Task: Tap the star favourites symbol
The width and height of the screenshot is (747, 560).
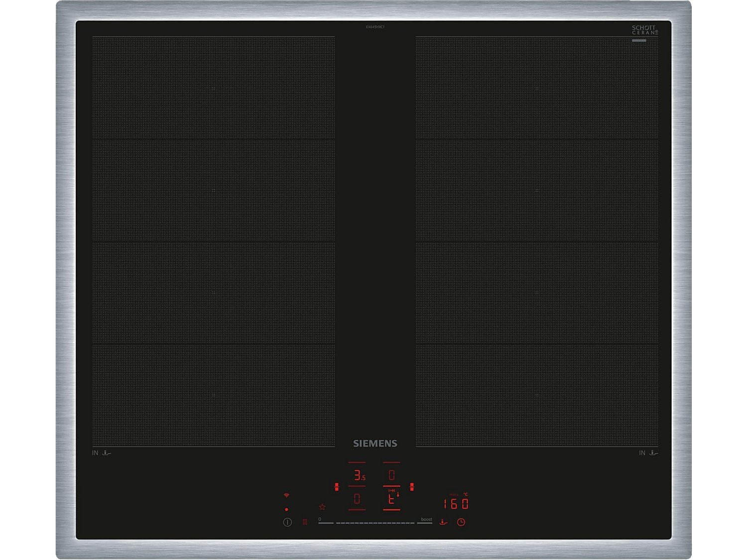Action: pos(322,507)
